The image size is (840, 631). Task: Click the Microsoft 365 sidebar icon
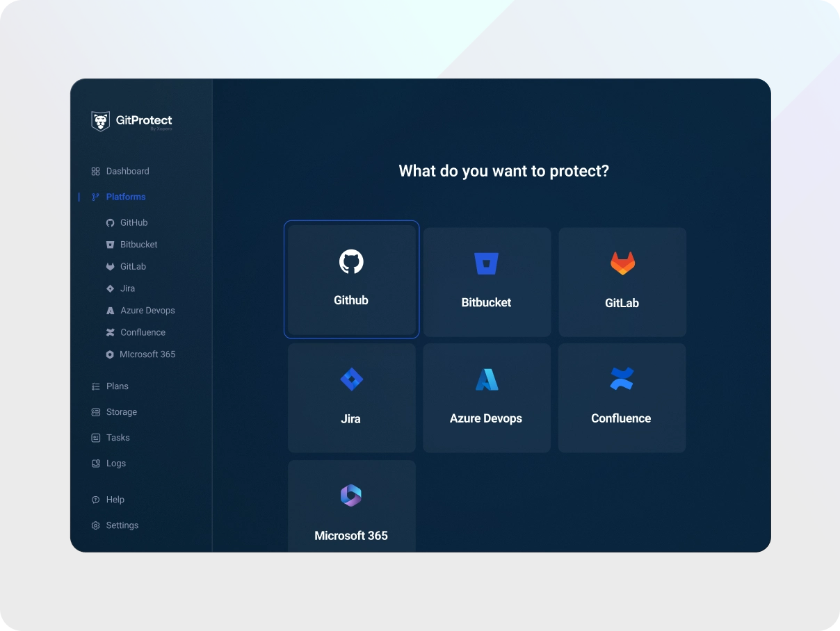click(110, 354)
